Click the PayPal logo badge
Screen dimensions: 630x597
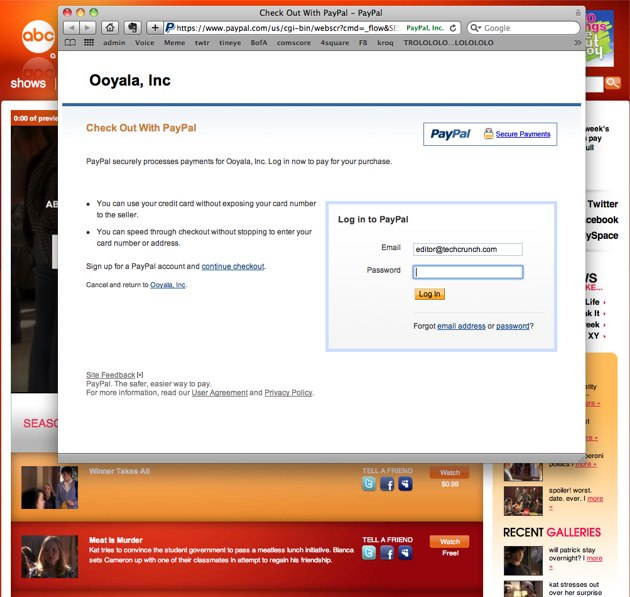(450, 134)
